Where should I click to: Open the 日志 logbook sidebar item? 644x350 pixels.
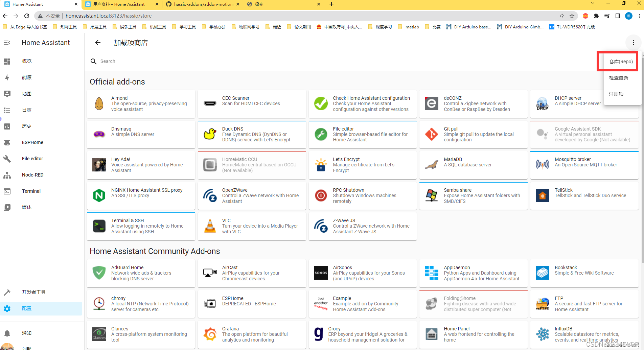click(x=41, y=110)
